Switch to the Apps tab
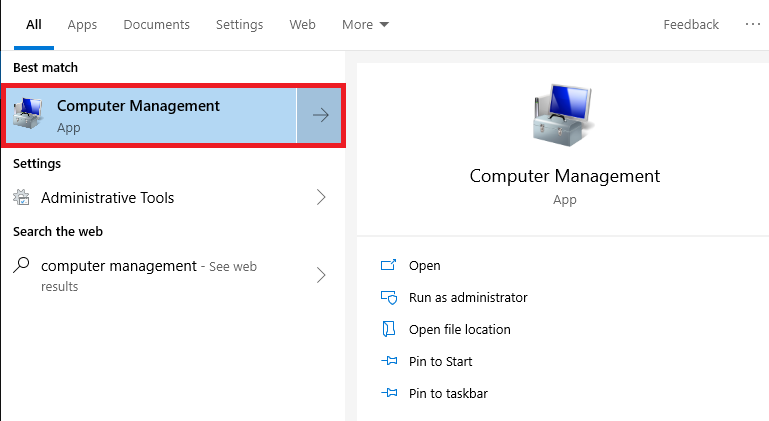Viewport: 769px width, 421px height. (82, 25)
